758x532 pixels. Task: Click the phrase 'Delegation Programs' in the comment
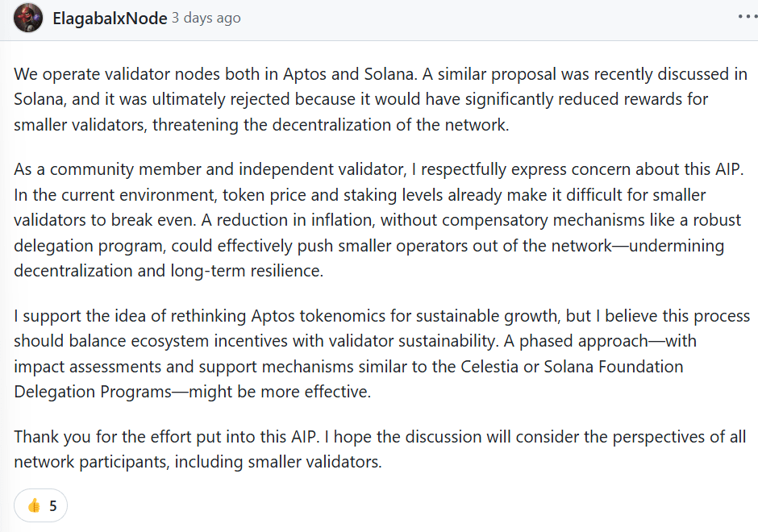click(93, 392)
